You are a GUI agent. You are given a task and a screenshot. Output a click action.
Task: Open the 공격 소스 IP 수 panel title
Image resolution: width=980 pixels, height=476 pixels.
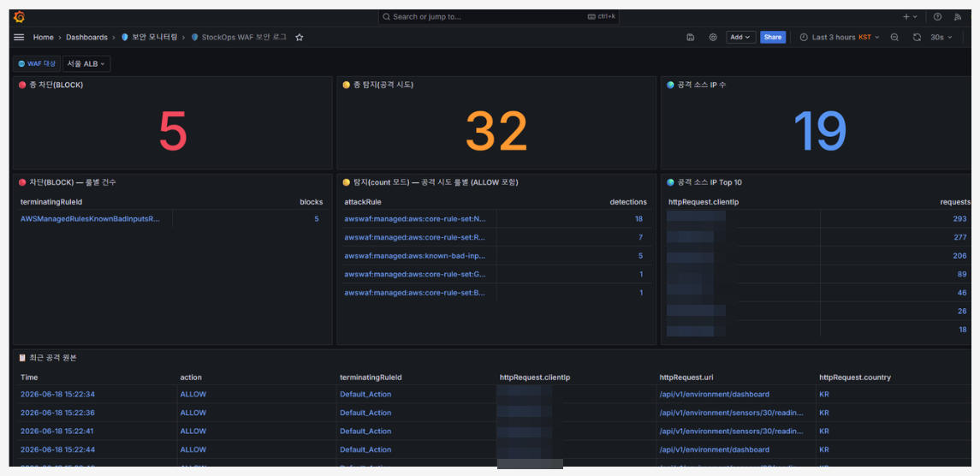tap(701, 85)
